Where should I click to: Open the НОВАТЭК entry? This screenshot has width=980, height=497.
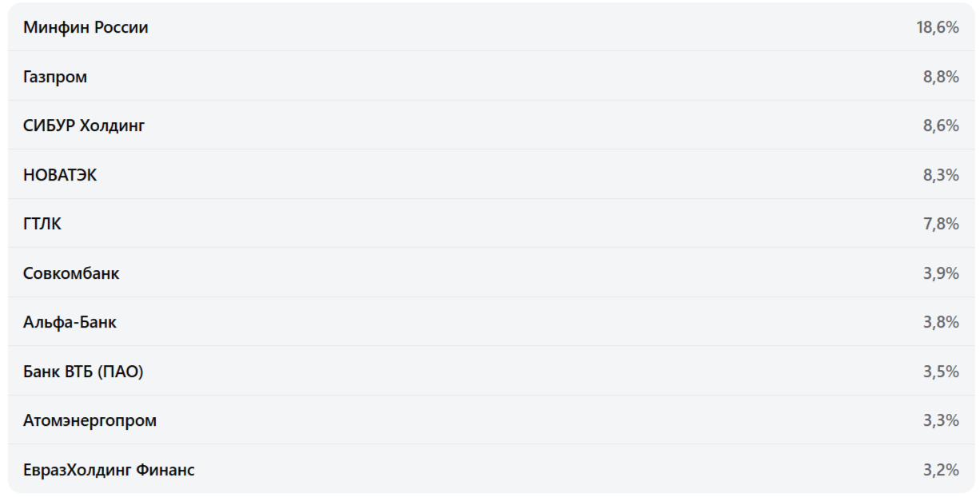[x=60, y=176]
